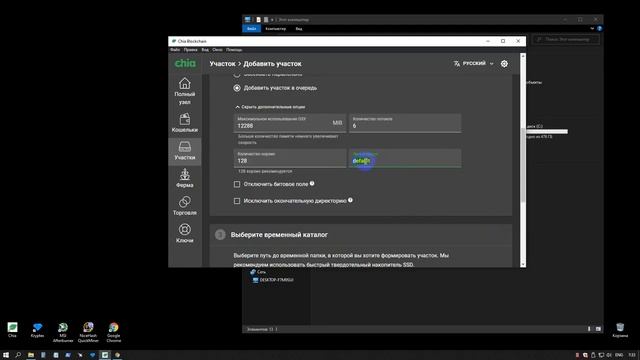Enable Отключить битовое поле checkbox
Viewport: 640px width, 360px height.
tap(237, 184)
